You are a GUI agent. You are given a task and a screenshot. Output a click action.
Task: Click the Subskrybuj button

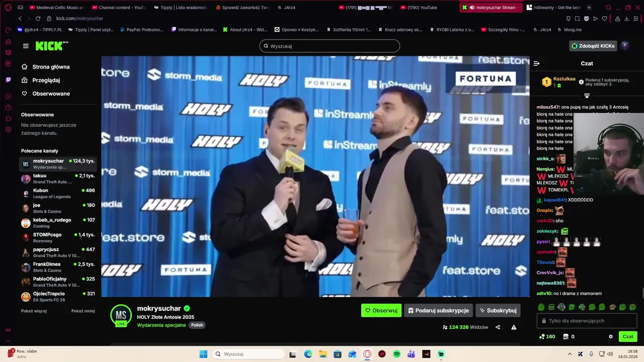click(x=498, y=310)
